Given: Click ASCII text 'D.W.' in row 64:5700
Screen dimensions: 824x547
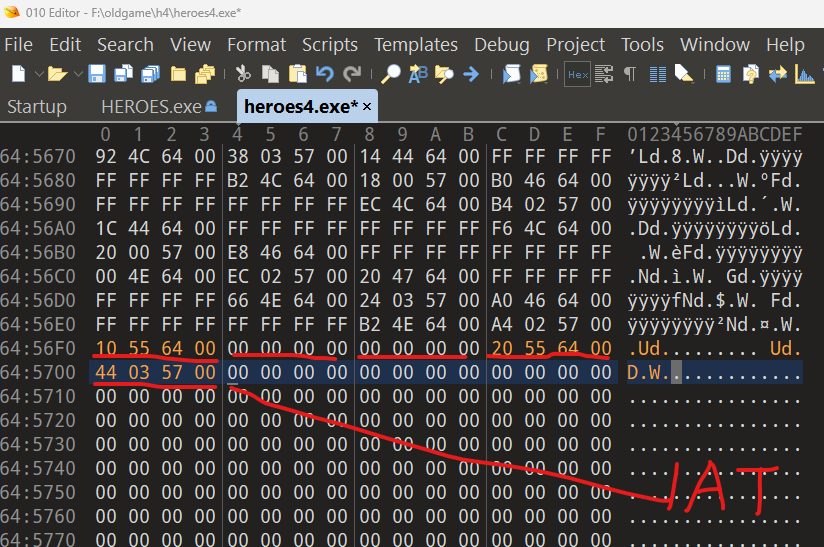Looking at the screenshot, I should tap(649, 372).
